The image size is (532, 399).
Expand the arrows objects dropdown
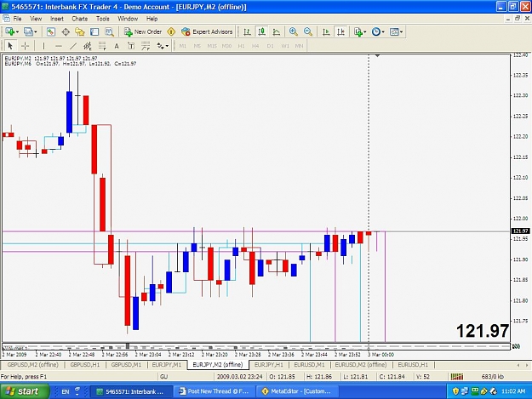(167, 46)
